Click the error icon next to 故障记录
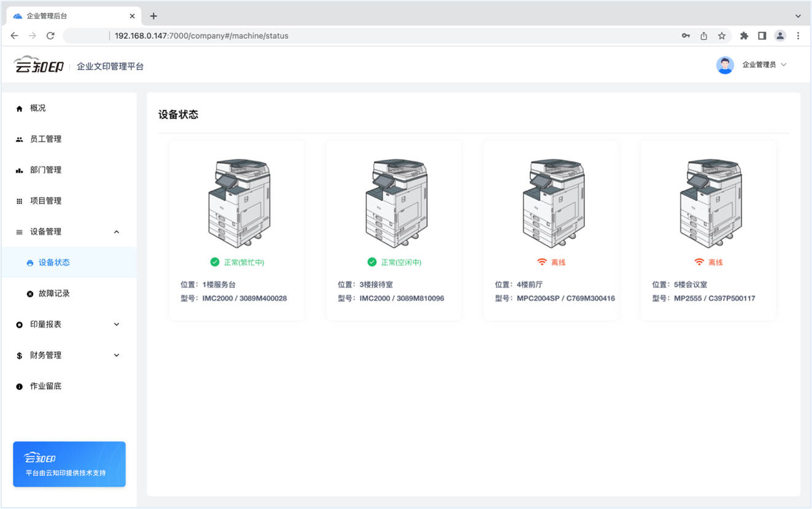Viewport: 812px width, 509px height. click(30, 294)
